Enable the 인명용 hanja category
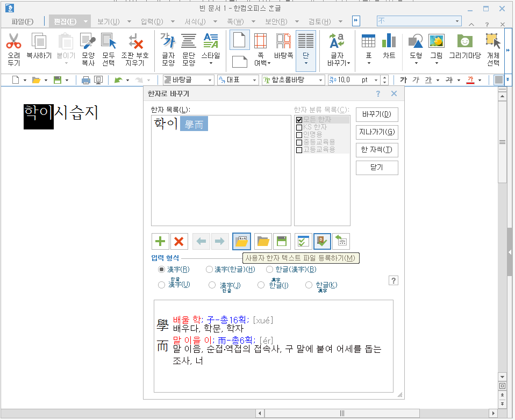This screenshot has height=420, width=515. [x=299, y=135]
